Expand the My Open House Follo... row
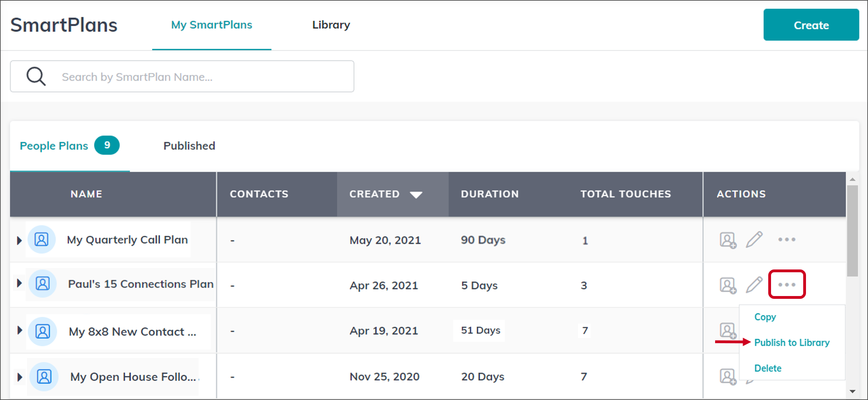 tap(19, 377)
